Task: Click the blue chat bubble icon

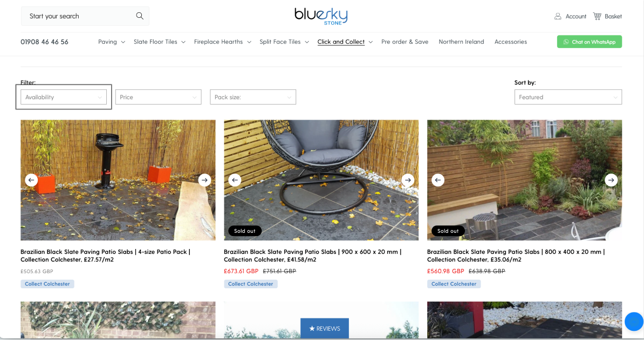Action: point(634,322)
